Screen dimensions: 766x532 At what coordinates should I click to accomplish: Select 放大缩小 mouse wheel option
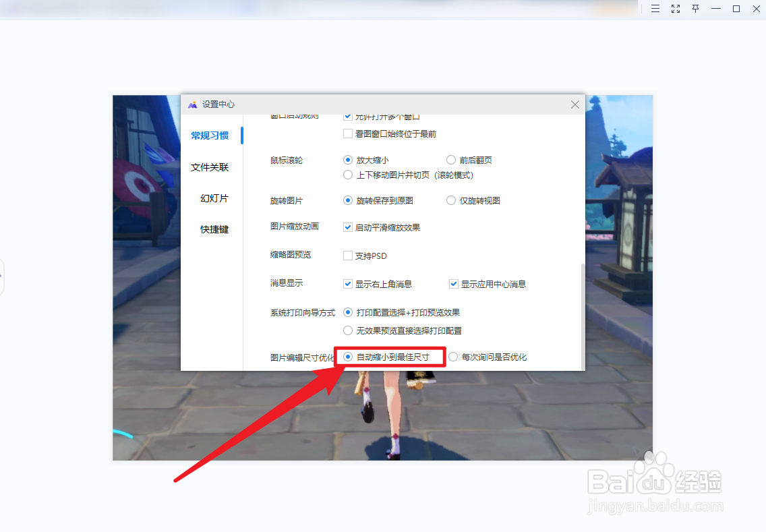tap(348, 160)
